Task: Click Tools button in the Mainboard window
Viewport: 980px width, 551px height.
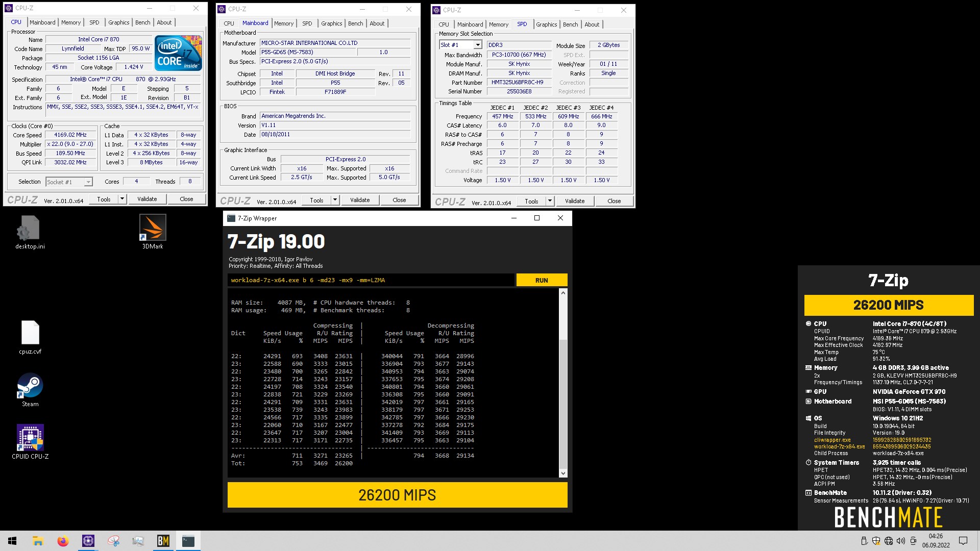Action: coord(316,200)
